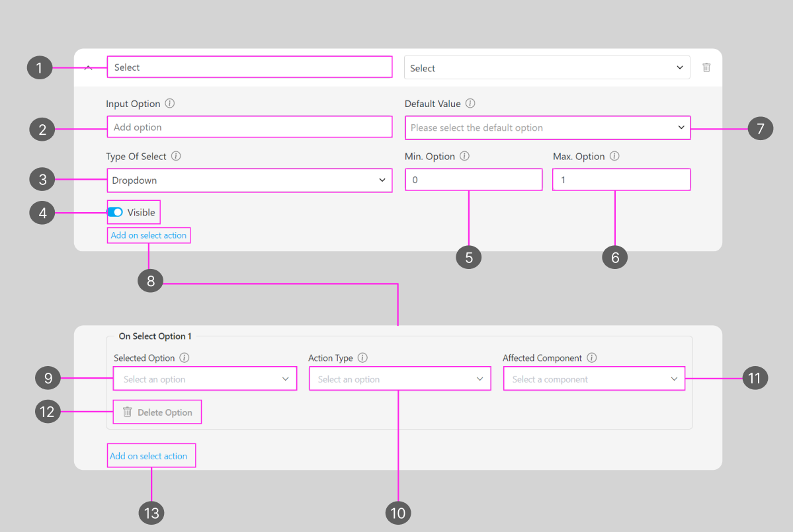This screenshot has width=793, height=532.
Task: Click info icon beside Action Type
Action: (362, 358)
